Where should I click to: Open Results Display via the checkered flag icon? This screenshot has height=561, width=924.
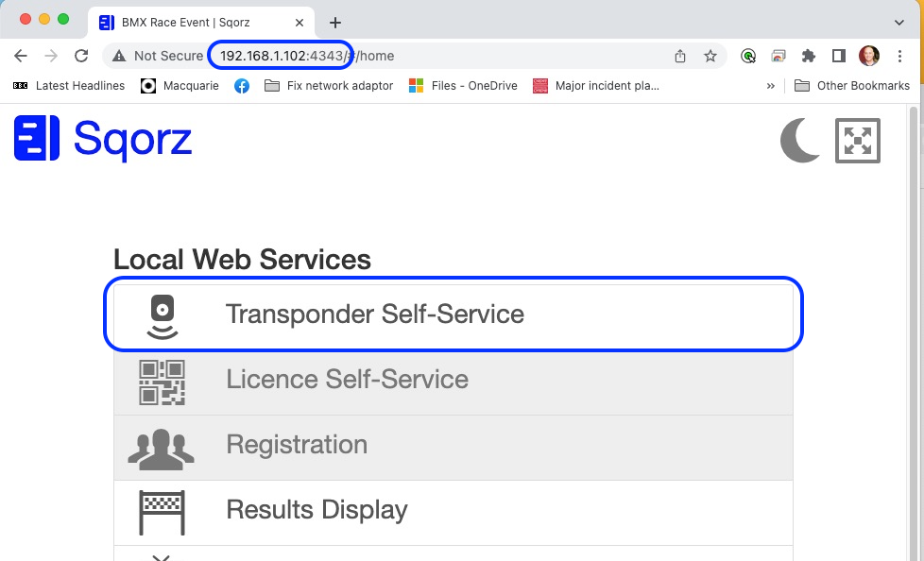tap(163, 513)
